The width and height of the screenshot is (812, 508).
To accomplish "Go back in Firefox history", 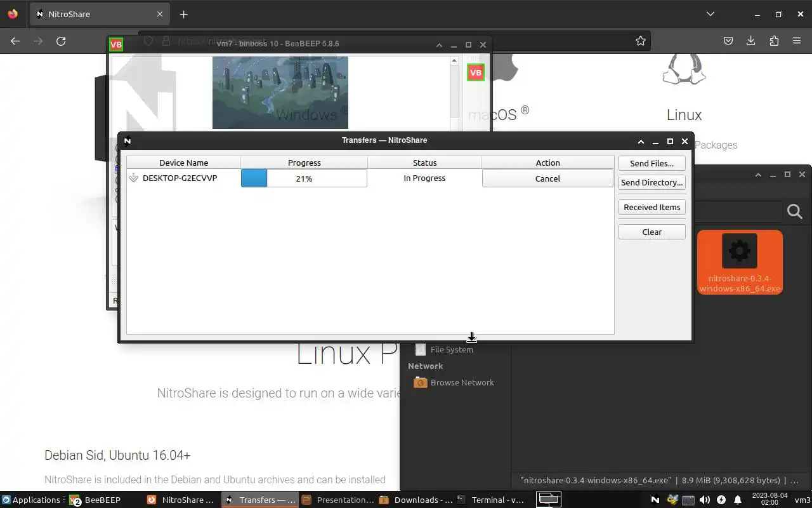I will tap(15, 41).
